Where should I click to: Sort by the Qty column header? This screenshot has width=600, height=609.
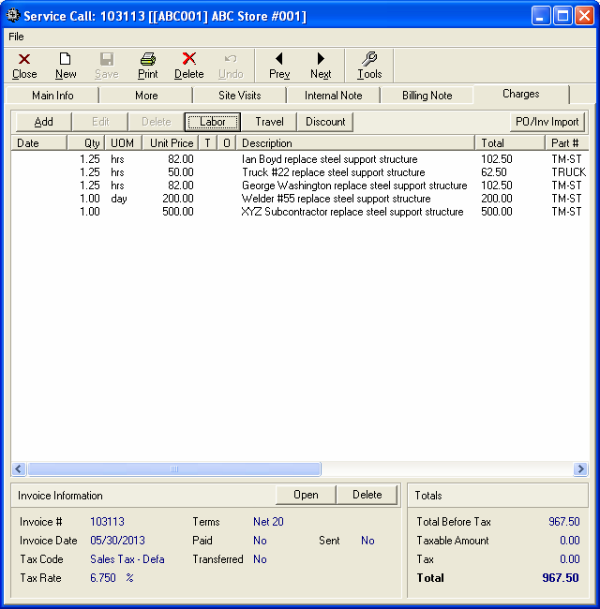point(86,143)
